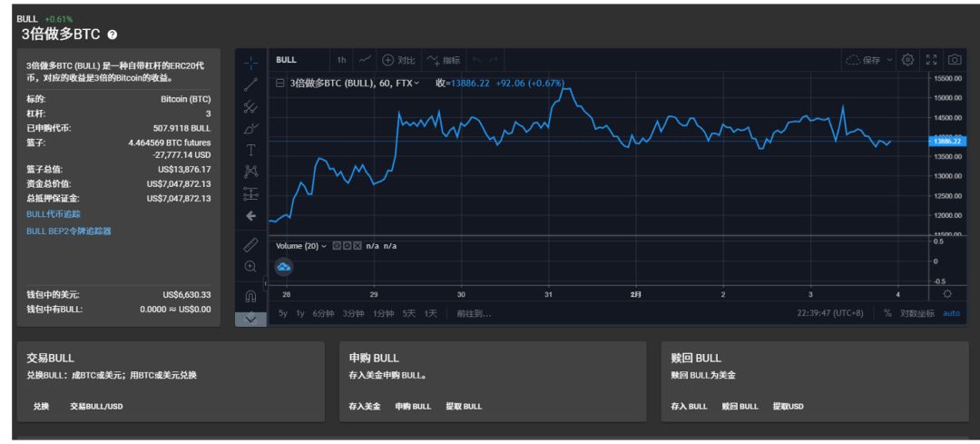980x444 pixels.
Task: Click the back arrow in chart toolbar
Action: [x=250, y=216]
